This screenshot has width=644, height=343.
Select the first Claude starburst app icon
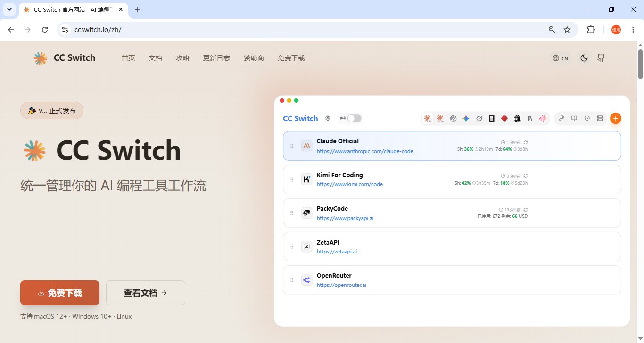point(428,119)
